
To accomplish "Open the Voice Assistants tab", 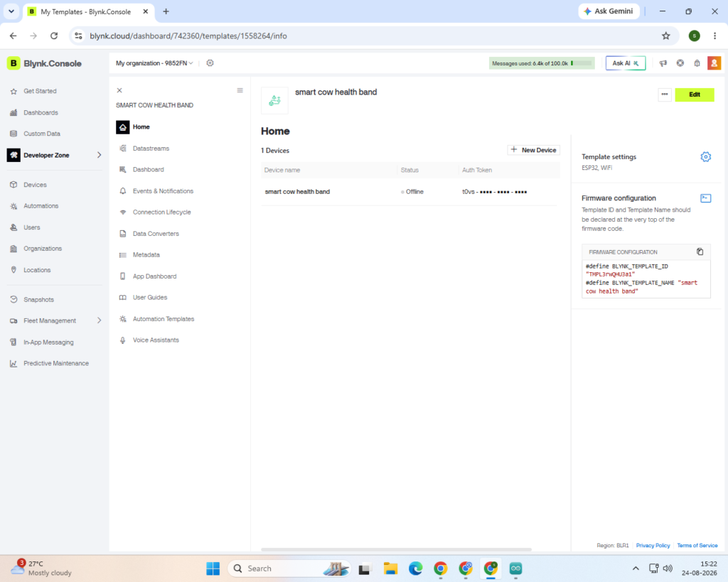I will 156,340.
